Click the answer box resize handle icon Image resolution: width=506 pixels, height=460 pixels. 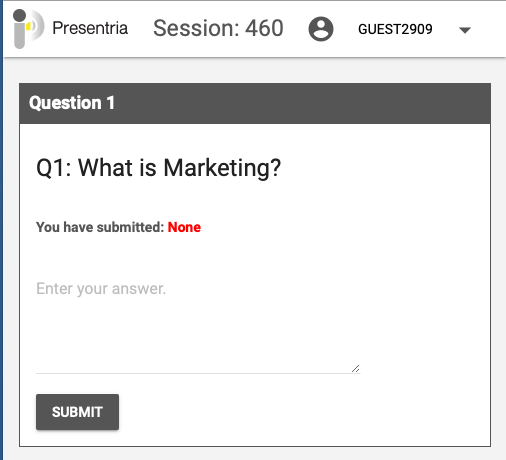tap(355, 368)
